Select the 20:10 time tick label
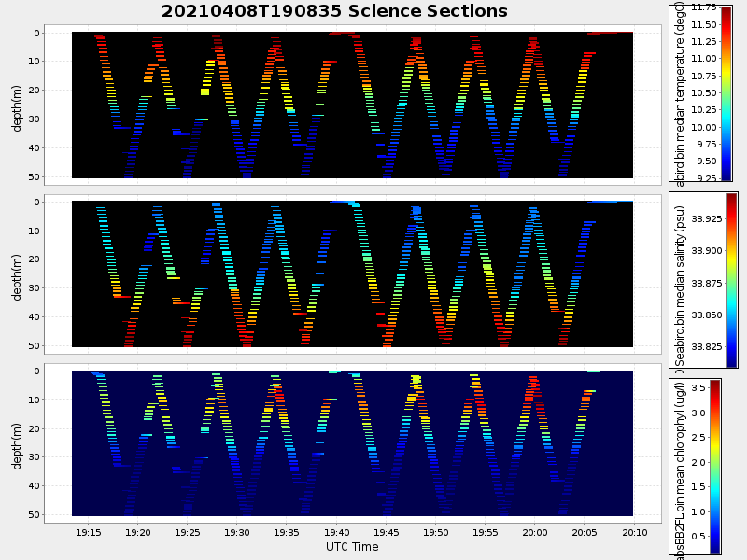The image size is (747, 560). [634, 532]
